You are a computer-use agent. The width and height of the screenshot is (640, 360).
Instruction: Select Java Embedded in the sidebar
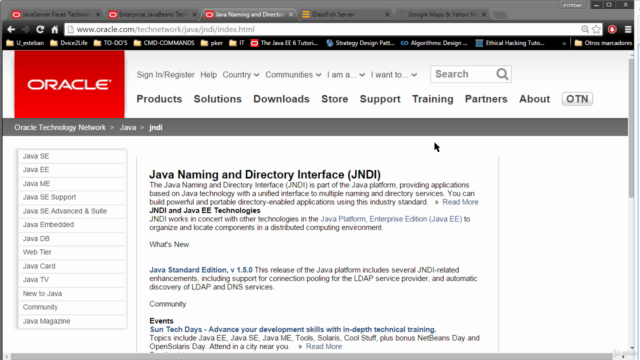pos(72,225)
